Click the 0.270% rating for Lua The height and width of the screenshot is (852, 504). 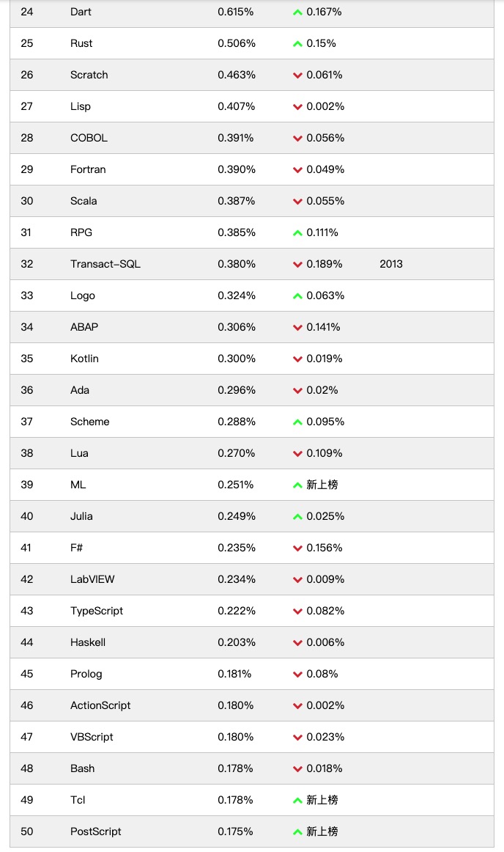pyautogui.click(x=236, y=453)
